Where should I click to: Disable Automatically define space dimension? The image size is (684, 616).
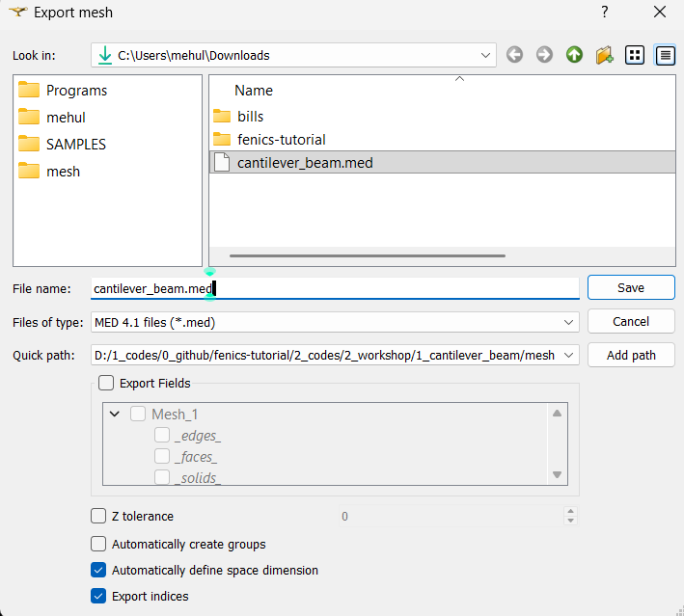tap(98, 571)
